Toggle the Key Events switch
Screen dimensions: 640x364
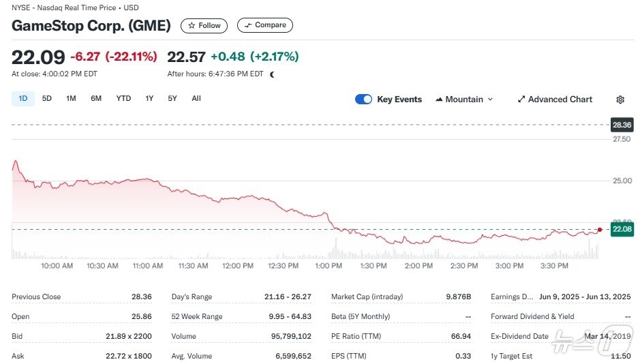click(x=363, y=100)
